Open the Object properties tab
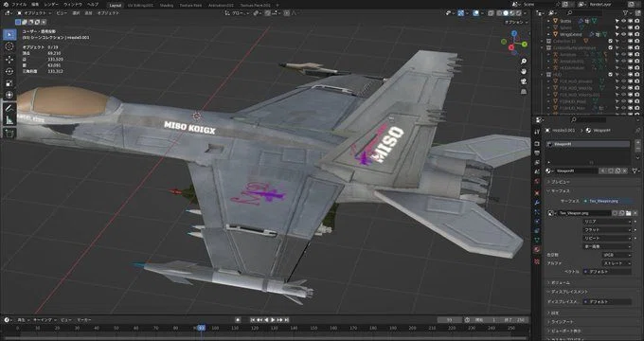 (537, 192)
